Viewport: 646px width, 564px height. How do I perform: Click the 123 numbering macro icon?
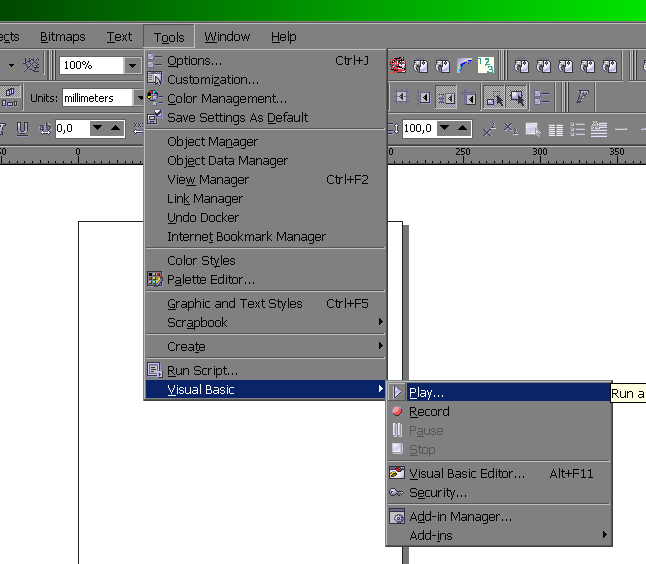coord(486,65)
